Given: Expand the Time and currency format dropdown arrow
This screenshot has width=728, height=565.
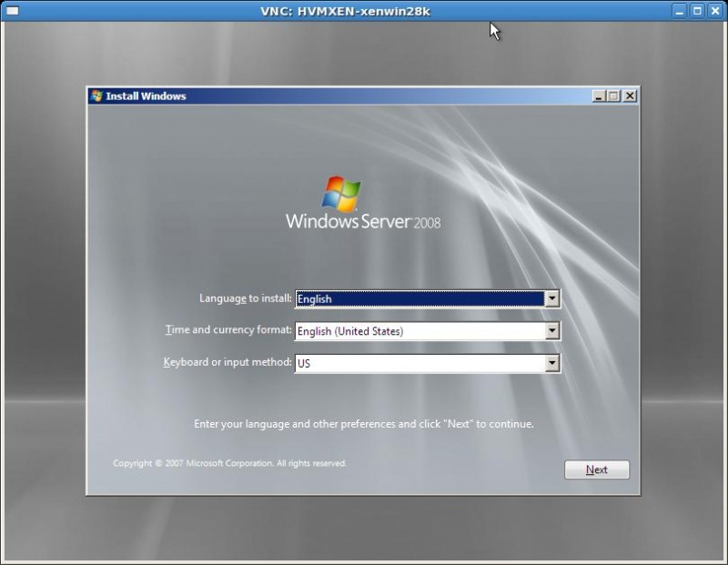Looking at the screenshot, I should [551, 331].
